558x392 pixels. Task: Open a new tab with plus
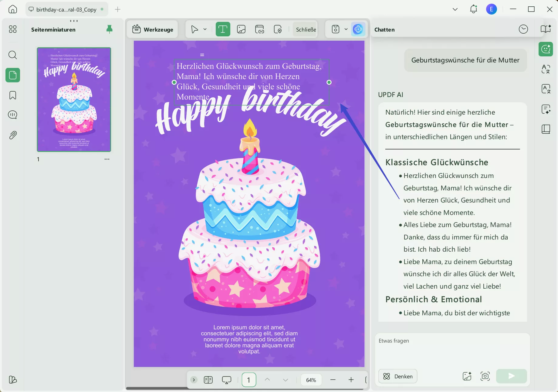click(118, 9)
